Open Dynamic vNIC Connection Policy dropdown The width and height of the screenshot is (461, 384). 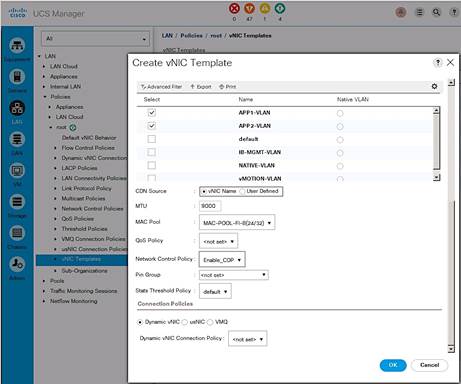point(248,339)
